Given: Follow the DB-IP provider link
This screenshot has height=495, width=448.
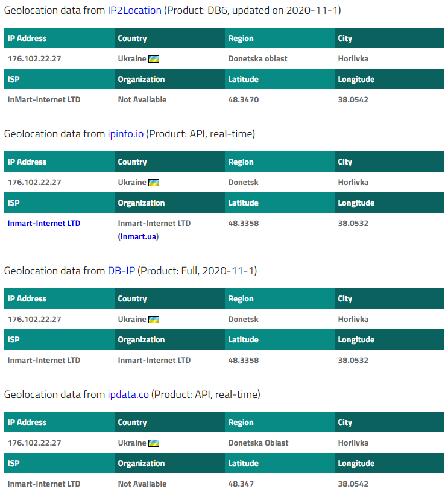Looking at the screenshot, I should tap(121, 271).
